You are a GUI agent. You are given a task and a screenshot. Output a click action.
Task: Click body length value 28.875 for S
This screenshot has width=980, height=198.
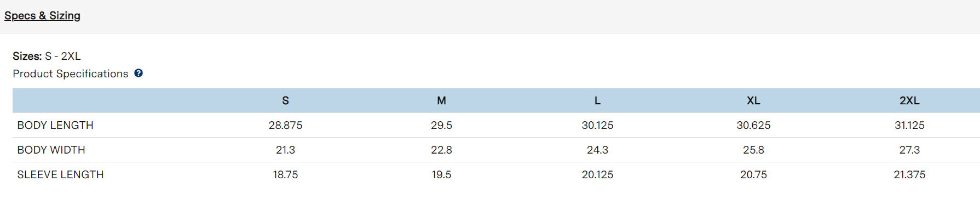(x=285, y=125)
